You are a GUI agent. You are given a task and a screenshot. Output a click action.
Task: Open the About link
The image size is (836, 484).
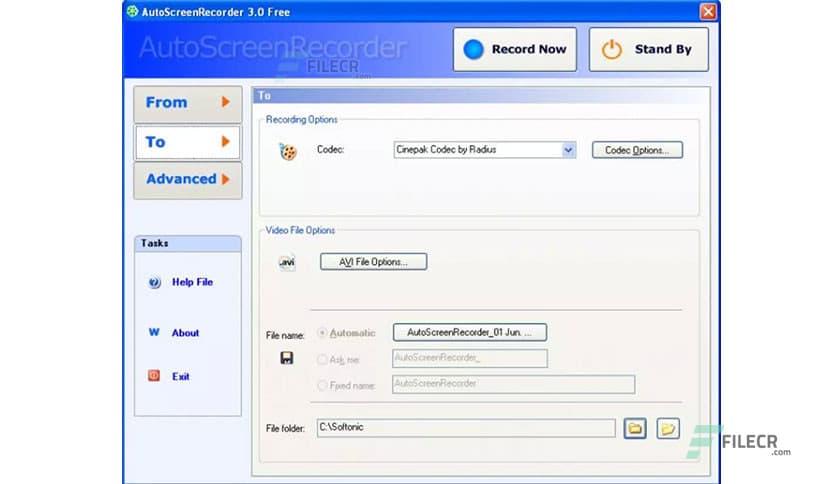pyautogui.click(x=185, y=333)
